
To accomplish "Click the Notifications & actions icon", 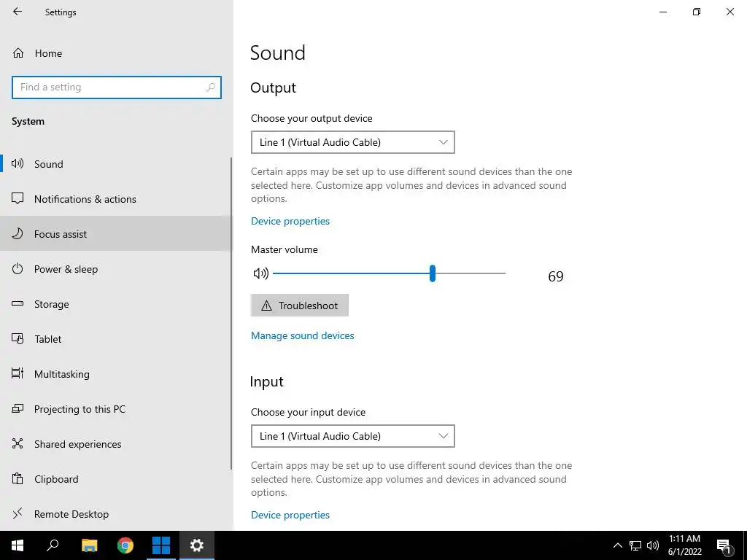I will pos(18,198).
